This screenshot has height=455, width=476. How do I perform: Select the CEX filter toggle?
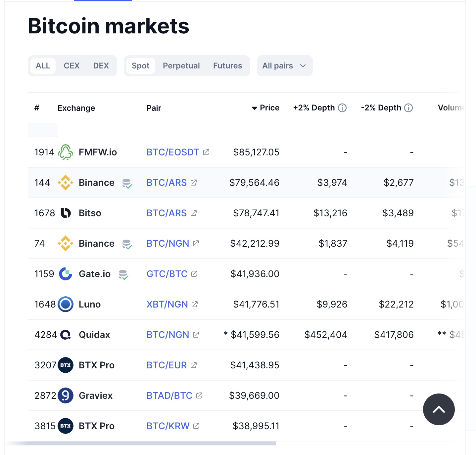click(x=71, y=66)
